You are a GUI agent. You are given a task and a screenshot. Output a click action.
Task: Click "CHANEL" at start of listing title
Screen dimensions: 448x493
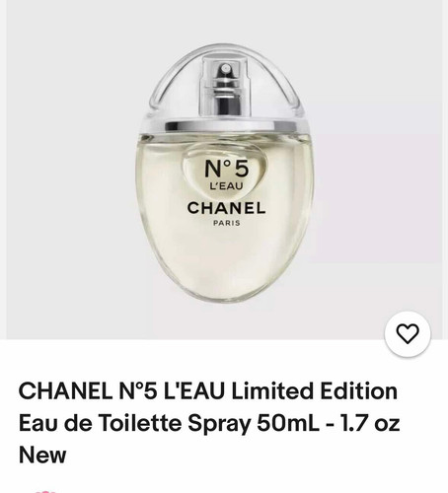[x=65, y=391]
